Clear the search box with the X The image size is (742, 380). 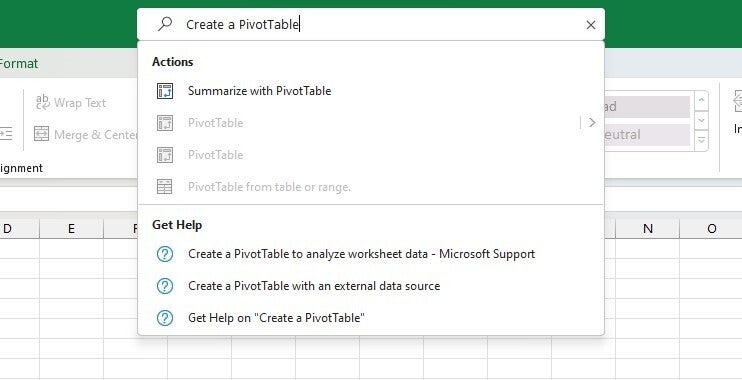click(591, 25)
